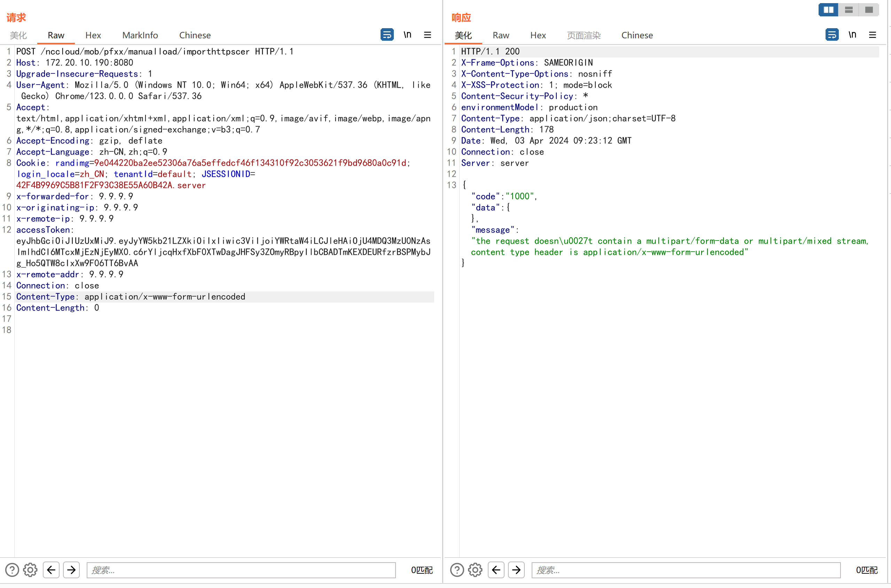Switch response view to Raw tab
Viewport: 891px width, 588px height.
[501, 35]
